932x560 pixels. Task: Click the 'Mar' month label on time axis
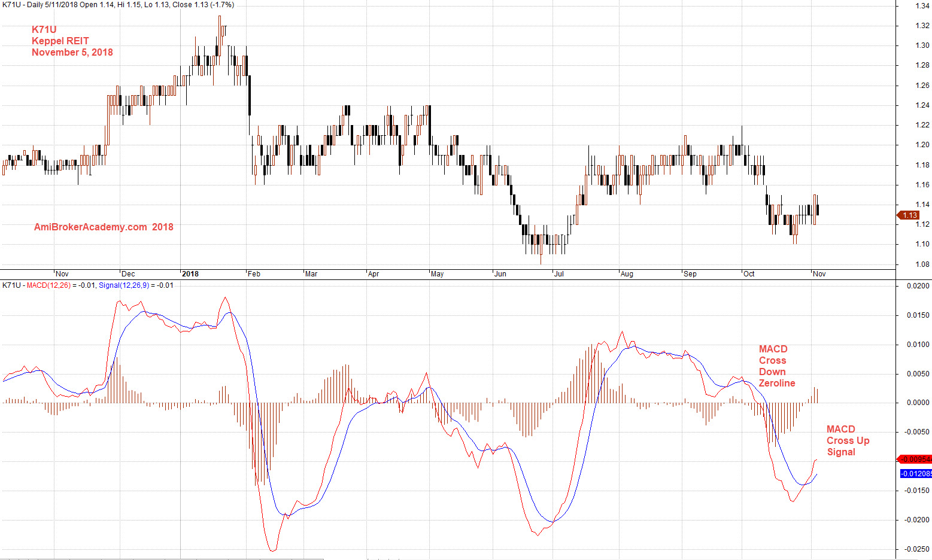(x=311, y=274)
